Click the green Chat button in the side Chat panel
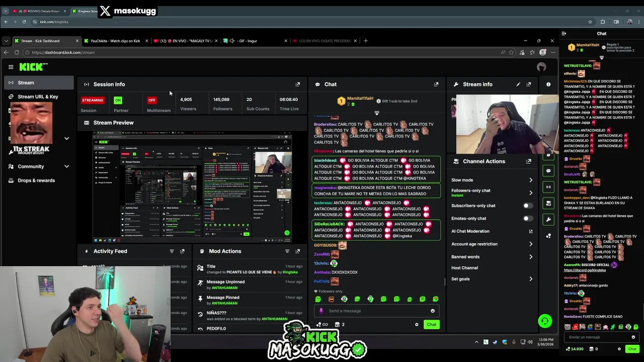644x362 pixels. [x=632, y=349]
